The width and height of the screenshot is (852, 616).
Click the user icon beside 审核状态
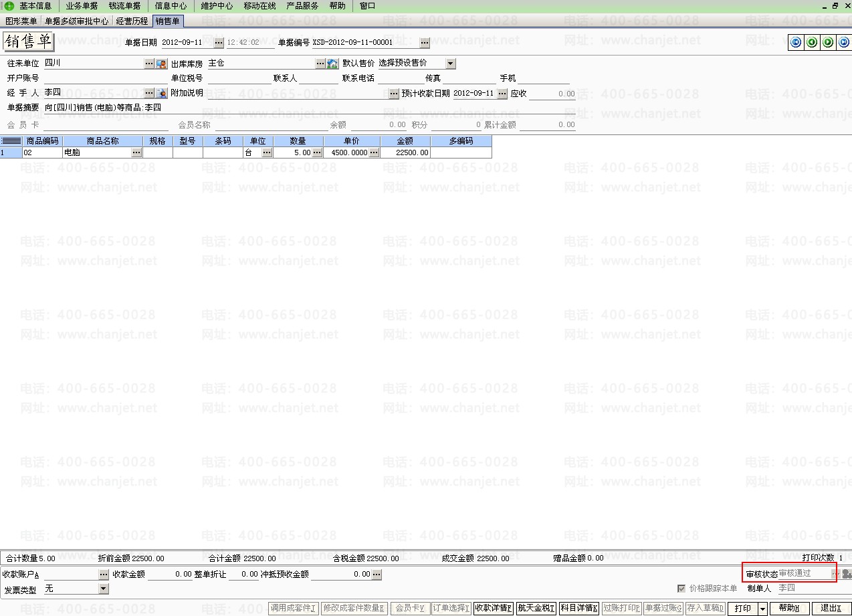coord(847,574)
